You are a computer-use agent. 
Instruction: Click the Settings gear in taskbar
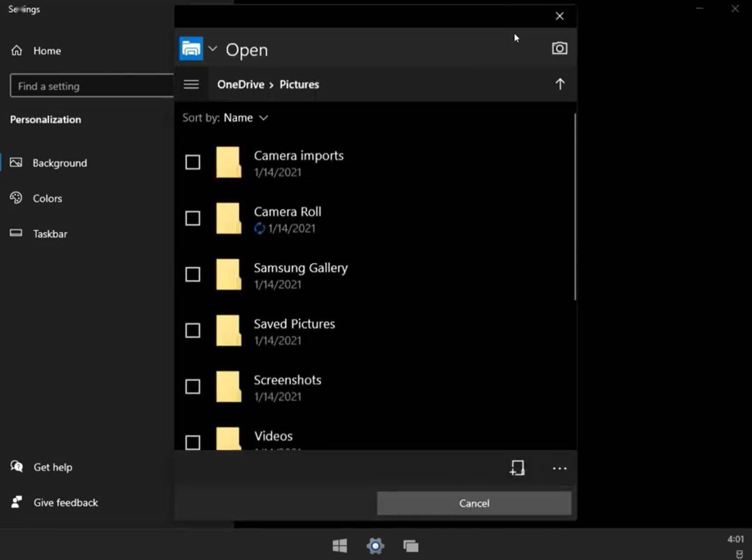[x=375, y=546]
